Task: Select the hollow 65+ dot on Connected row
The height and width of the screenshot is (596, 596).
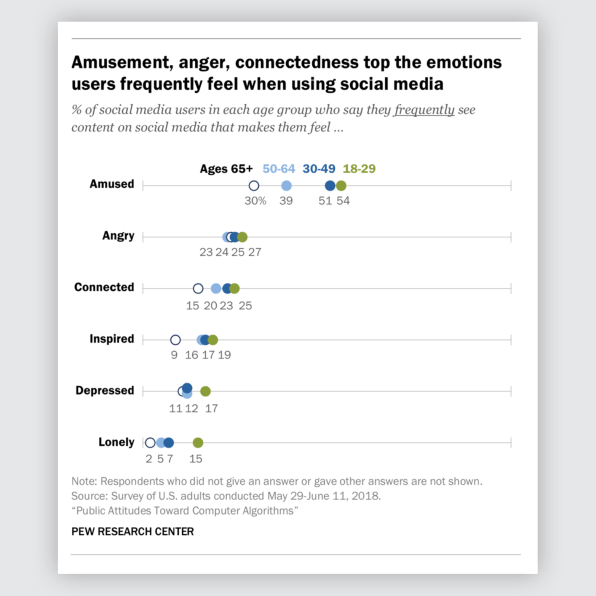Action: [x=198, y=288]
